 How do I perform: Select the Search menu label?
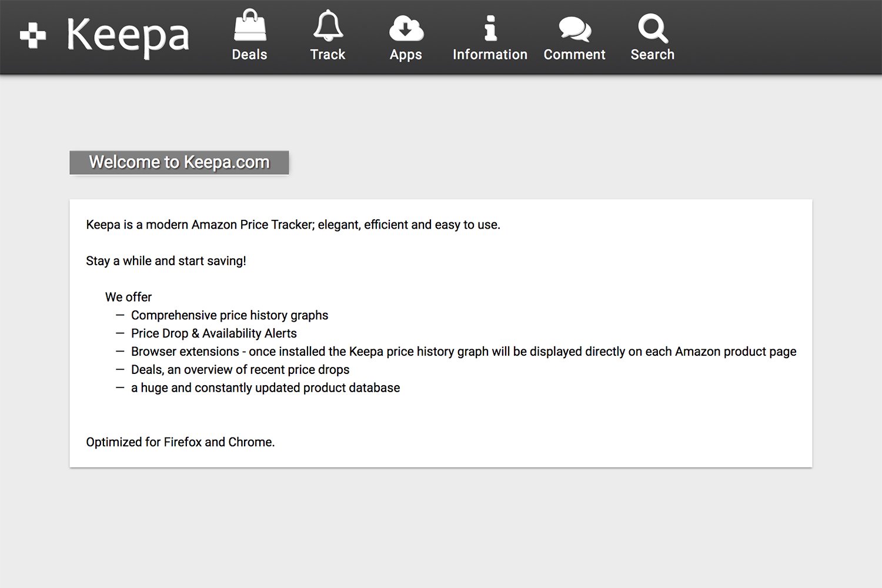653,55
